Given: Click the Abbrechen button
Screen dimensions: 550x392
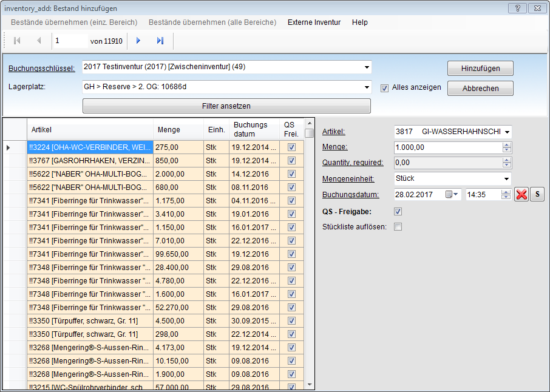Looking at the screenshot, I should pos(480,89).
